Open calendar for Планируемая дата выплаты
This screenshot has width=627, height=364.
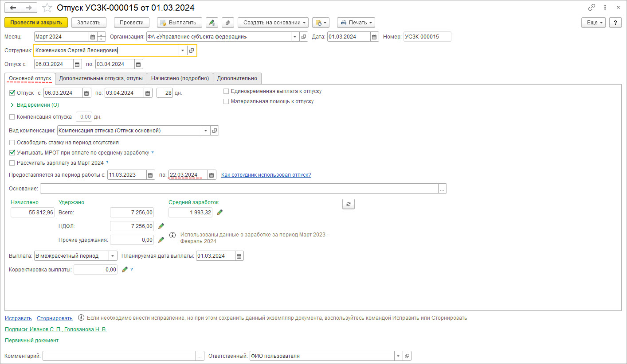click(x=239, y=256)
